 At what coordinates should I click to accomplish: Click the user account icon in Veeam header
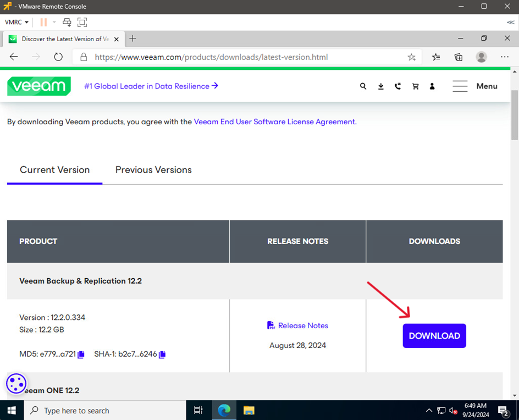point(432,86)
